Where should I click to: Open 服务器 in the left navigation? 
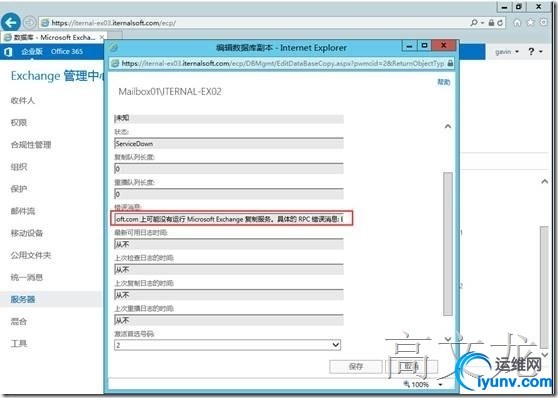pos(23,299)
